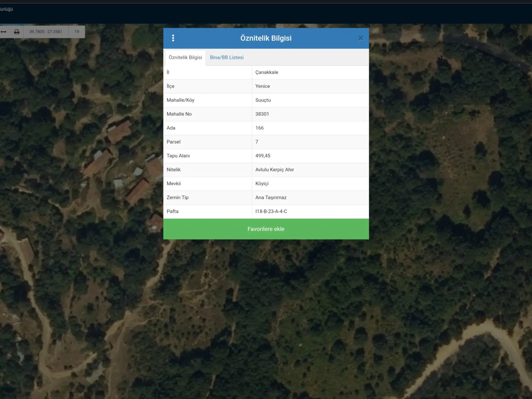
Task: Click the Mahalle/Köy row label
Action: point(180,100)
